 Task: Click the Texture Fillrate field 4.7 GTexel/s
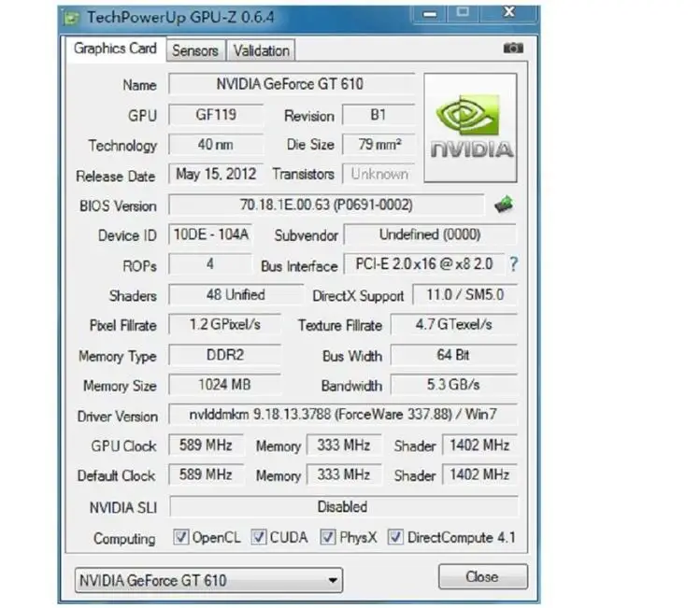(x=453, y=324)
